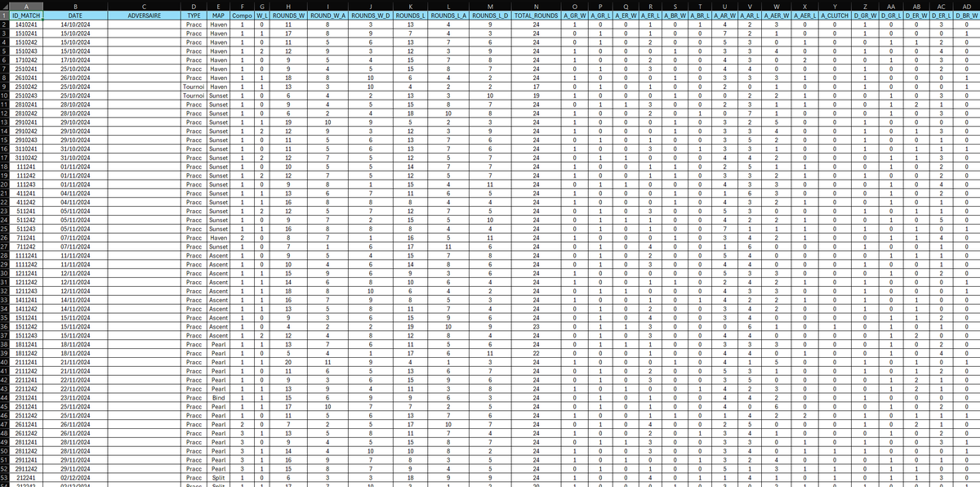980x487 pixels.
Task: Click the A_BR_W header cell
Action: [675, 15]
